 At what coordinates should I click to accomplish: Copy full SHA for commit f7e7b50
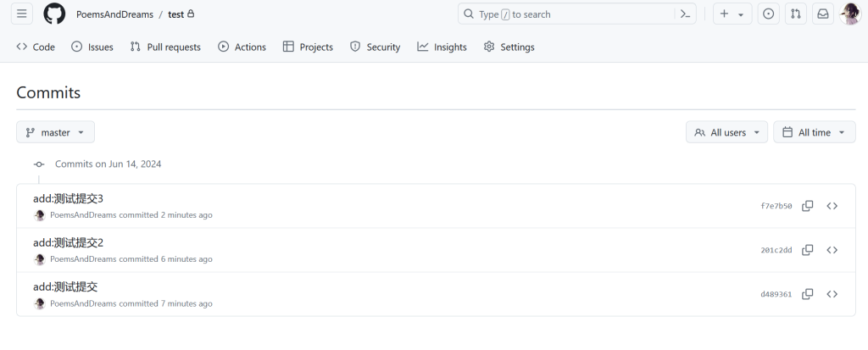tap(808, 206)
